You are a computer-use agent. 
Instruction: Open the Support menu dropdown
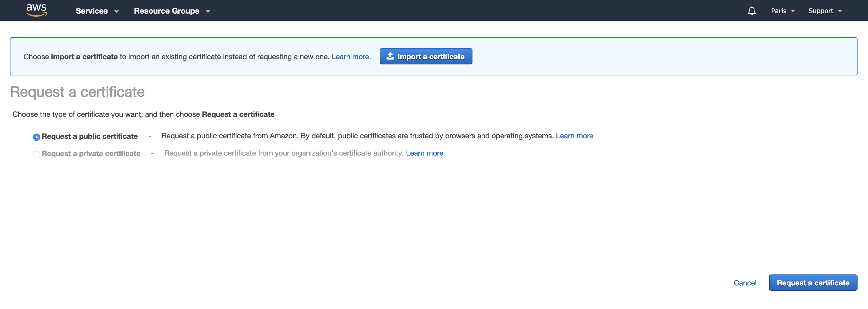825,11
